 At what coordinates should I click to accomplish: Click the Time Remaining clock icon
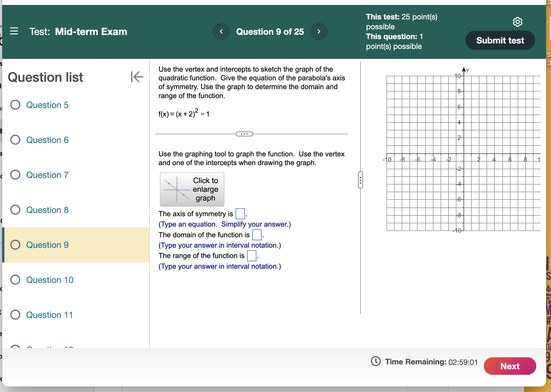click(x=376, y=362)
